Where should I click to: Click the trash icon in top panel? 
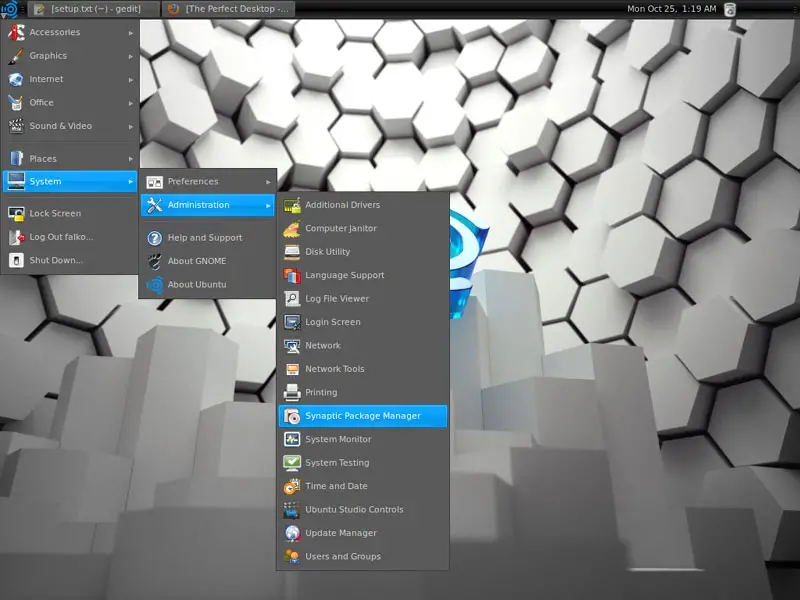tap(730, 9)
